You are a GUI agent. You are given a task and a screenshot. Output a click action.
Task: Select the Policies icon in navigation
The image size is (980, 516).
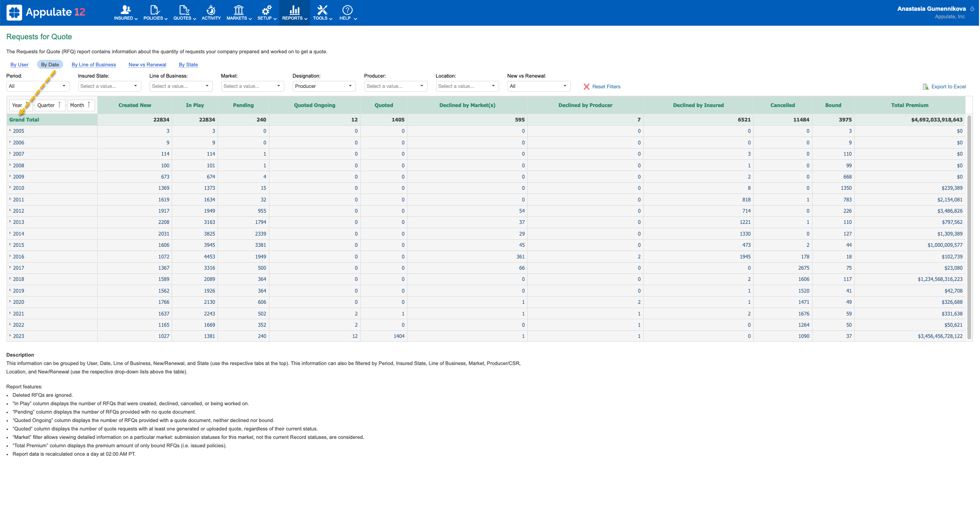pyautogui.click(x=153, y=9)
